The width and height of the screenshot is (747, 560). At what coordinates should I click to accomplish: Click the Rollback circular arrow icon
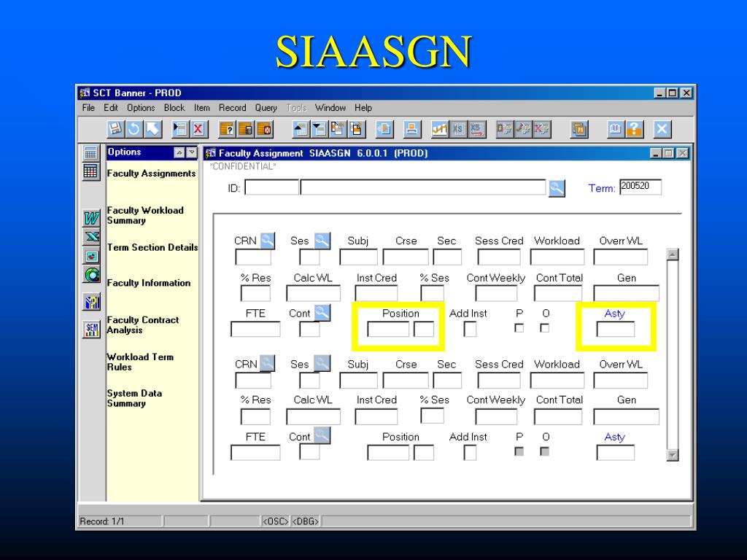134,129
